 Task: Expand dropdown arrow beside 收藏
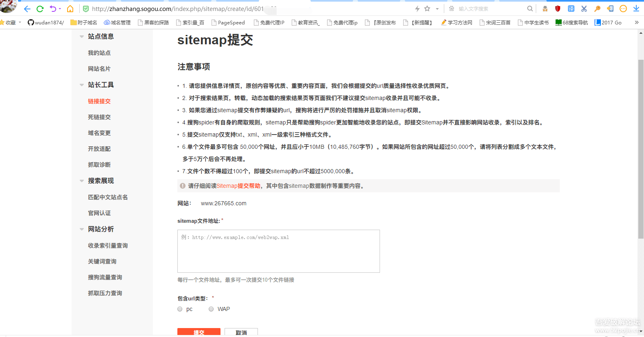[20, 22]
